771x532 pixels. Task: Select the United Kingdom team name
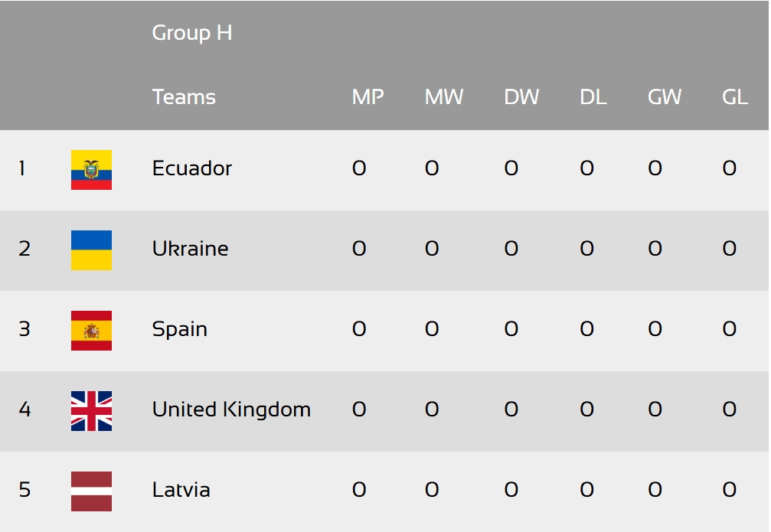coord(231,409)
